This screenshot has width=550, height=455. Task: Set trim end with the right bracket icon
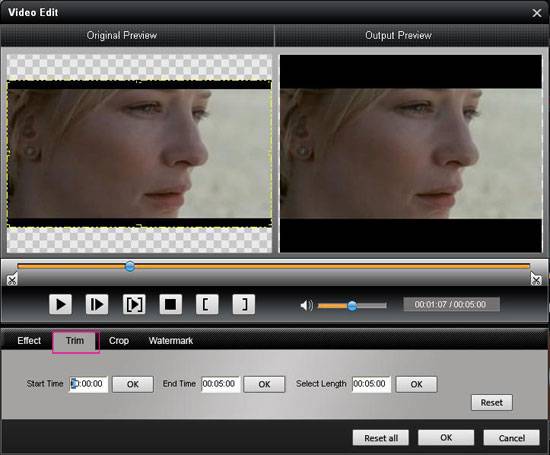click(243, 304)
